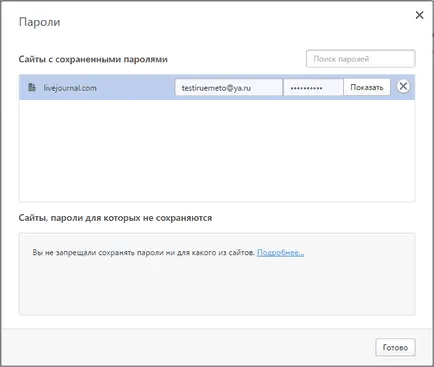Delete livejournal.com saved password entry
The image size is (434, 367).
click(x=403, y=86)
